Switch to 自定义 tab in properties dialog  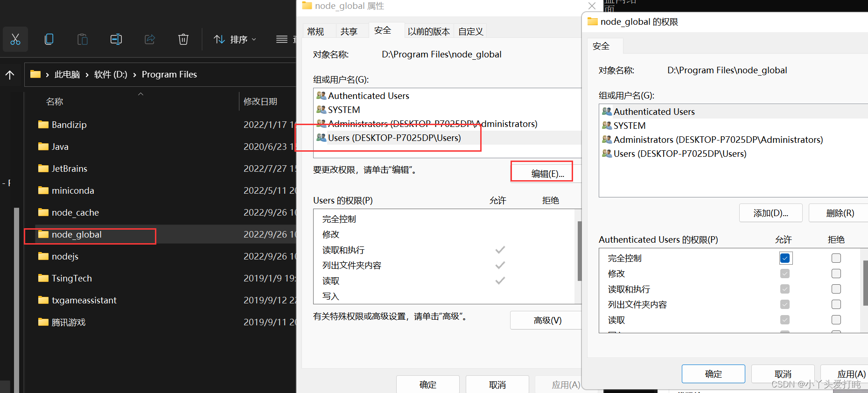click(470, 31)
